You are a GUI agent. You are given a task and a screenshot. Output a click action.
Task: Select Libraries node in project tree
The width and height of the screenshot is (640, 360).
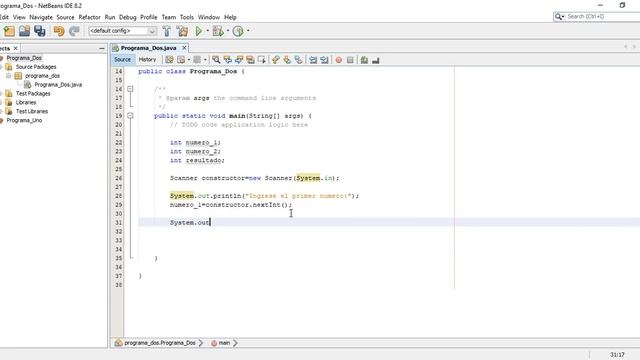(26, 103)
